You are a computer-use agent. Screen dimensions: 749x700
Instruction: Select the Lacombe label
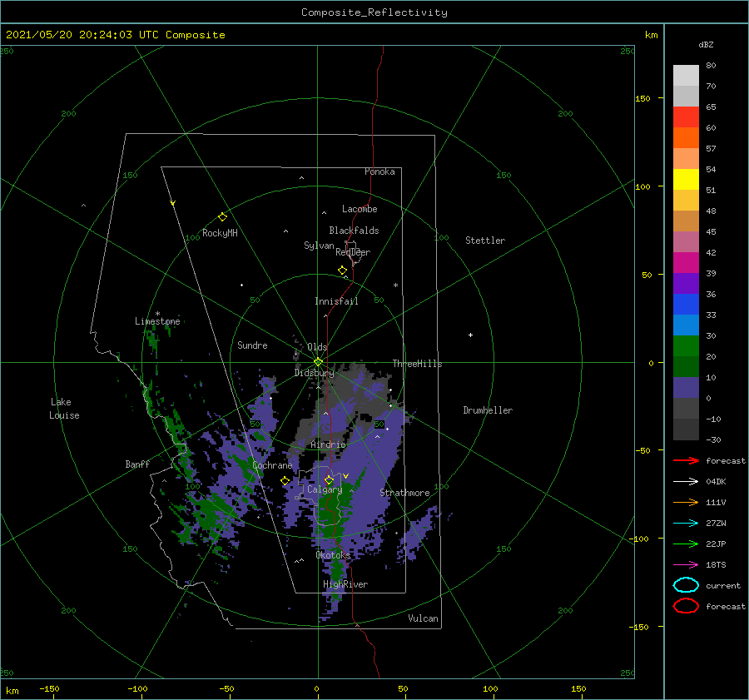(360, 209)
